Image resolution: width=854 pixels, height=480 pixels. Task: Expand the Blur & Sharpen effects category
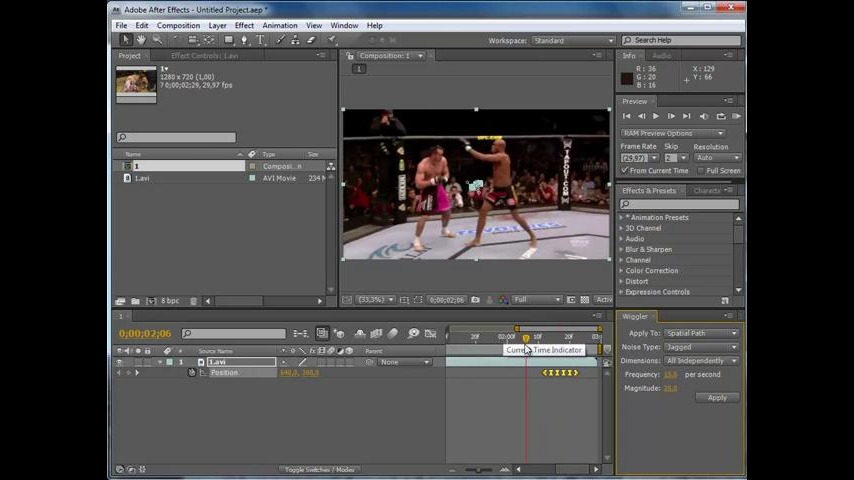click(621, 249)
